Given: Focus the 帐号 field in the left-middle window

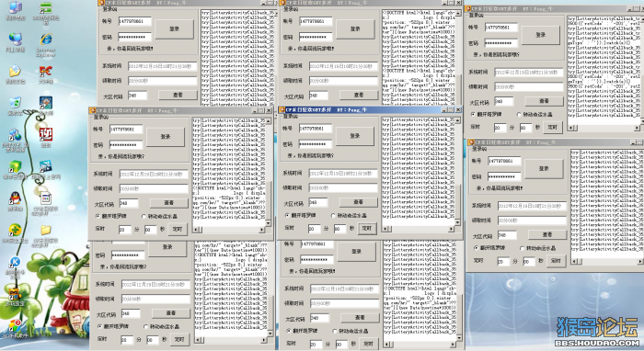Looking at the screenshot, I should [126, 130].
